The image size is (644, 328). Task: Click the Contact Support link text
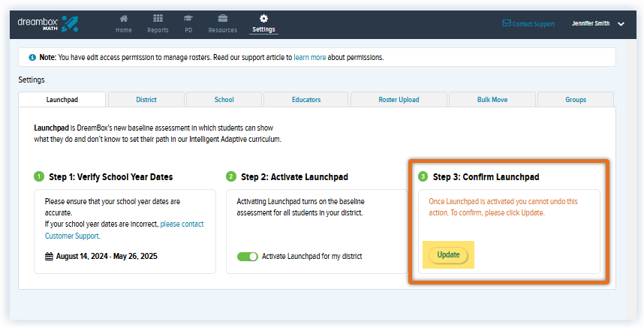pyautogui.click(x=533, y=24)
